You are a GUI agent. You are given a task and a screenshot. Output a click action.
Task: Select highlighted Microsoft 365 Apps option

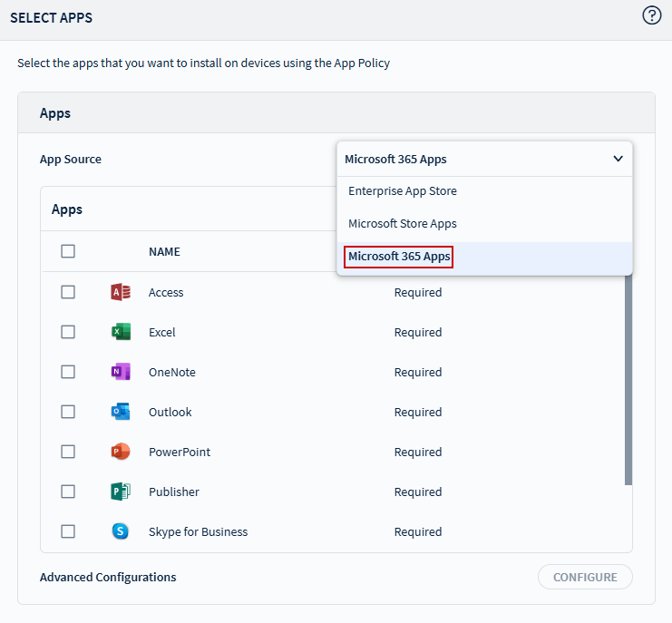click(x=399, y=257)
